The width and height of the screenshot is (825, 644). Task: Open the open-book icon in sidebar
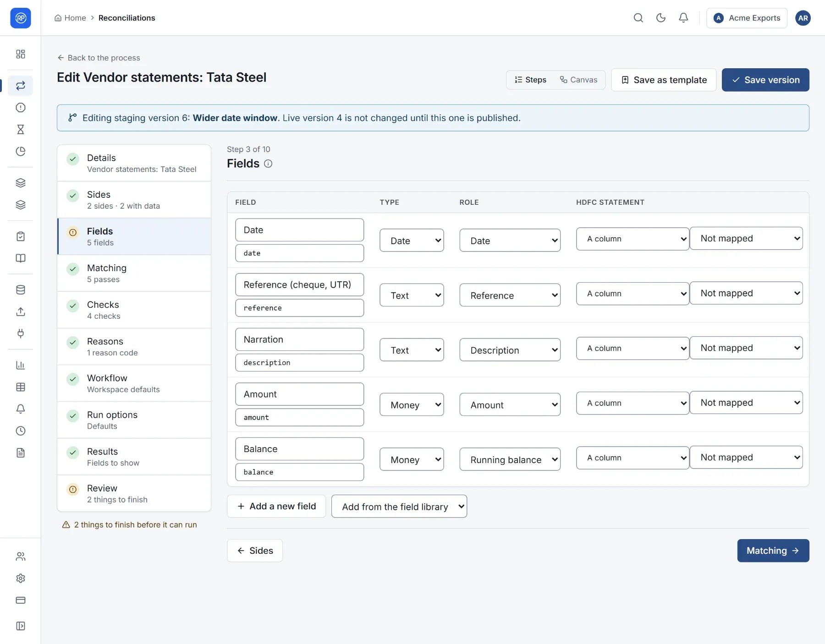pyautogui.click(x=21, y=258)
